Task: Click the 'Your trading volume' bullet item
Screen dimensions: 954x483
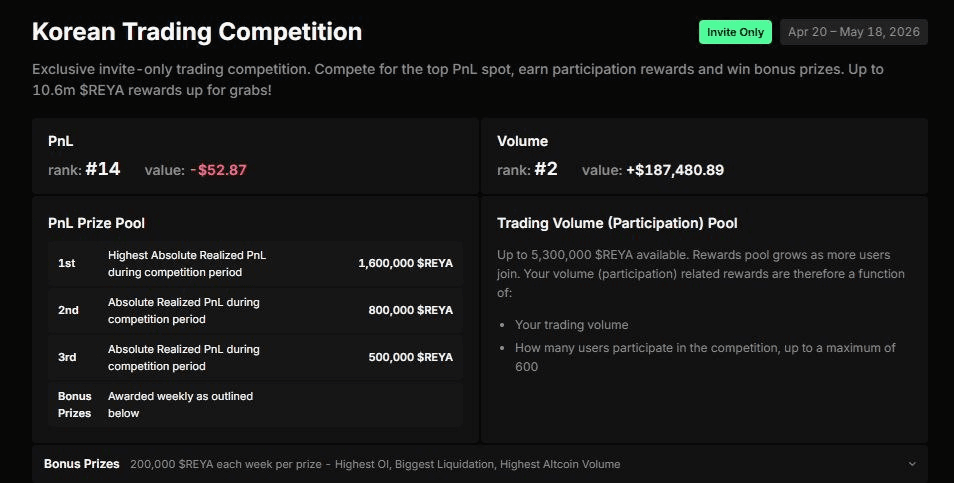Action: pyautogui.click(x=572, y=325)
